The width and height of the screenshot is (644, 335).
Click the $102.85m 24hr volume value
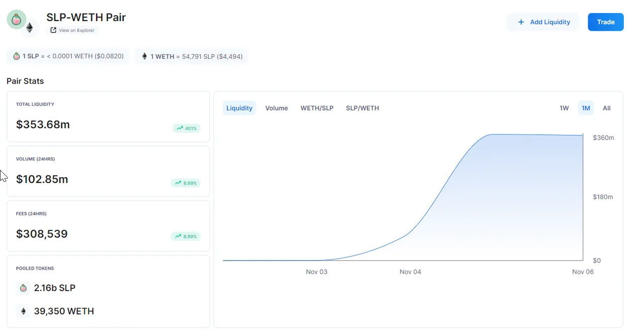(x=42, y=179)
